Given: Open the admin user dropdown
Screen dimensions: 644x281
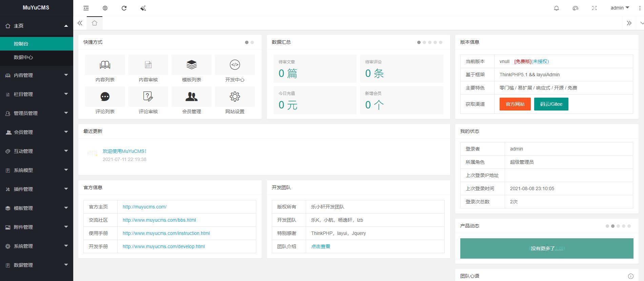Looking at the screenshot, I should click(619, 8).
